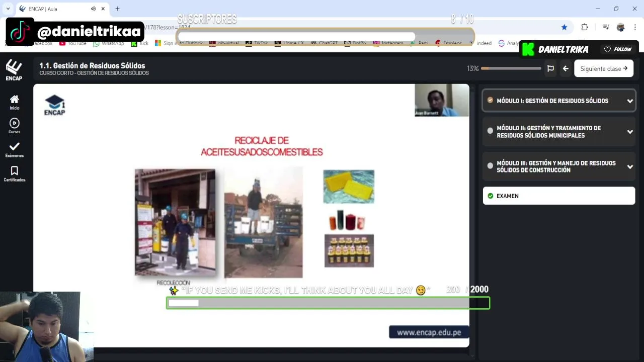The image size is (644, 362).
Task: Click the 13% progress label
Action: tap(472, 68)
